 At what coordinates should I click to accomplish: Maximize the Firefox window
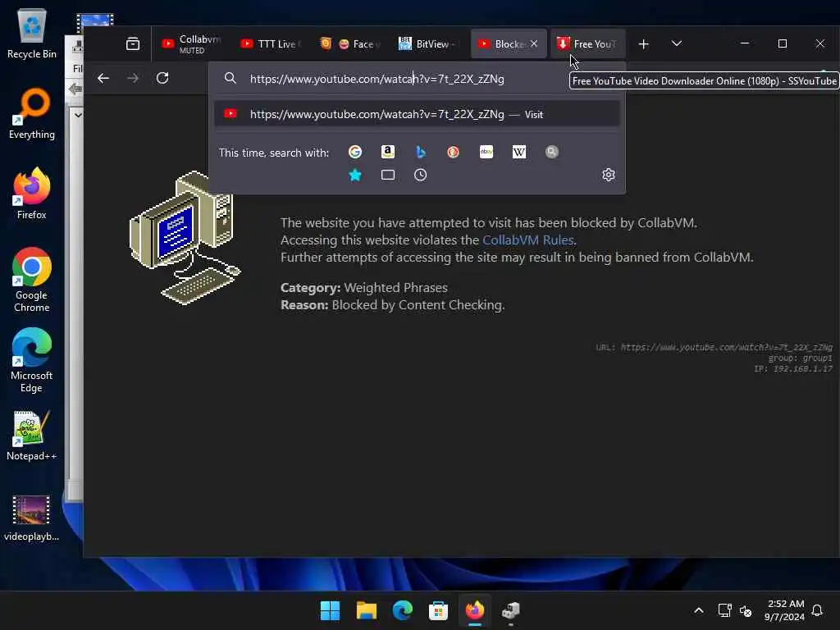point(782,44)
